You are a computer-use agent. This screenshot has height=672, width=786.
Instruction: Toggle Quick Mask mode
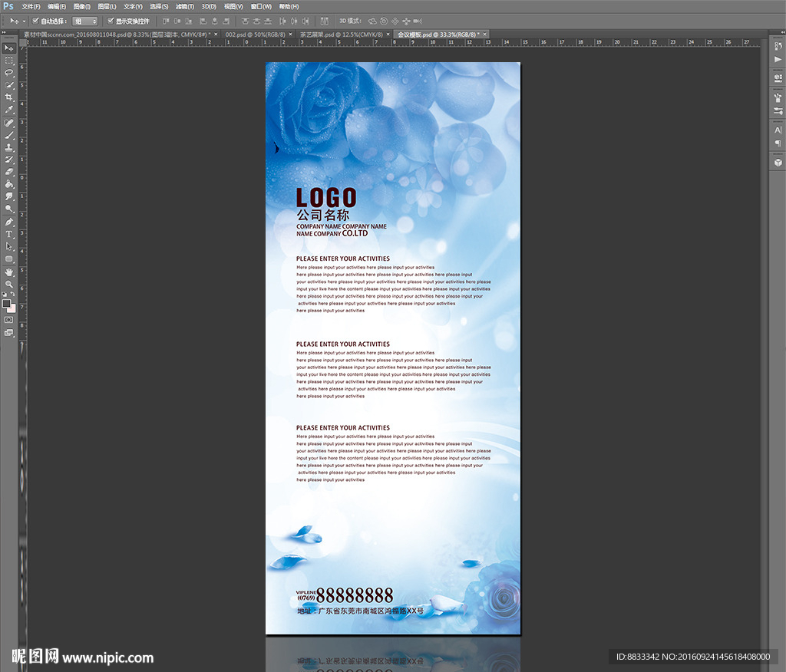pyautogui.click(x=9, y=320)
